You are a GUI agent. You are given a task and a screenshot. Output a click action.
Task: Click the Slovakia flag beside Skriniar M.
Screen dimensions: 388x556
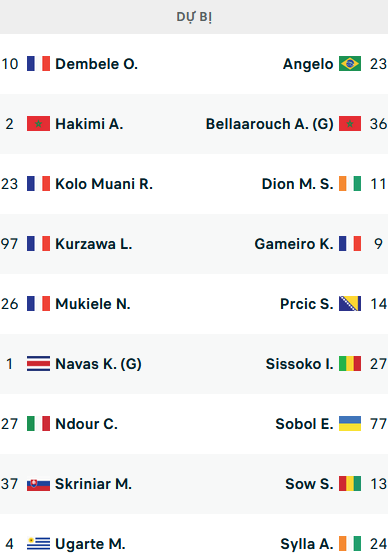coord(38,484)
